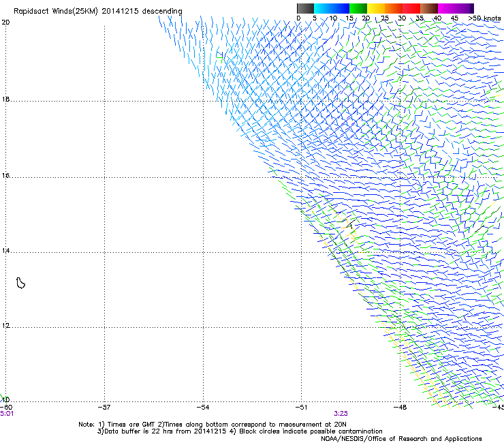Click the note line starting 'Note: 1) Times are GMT'

(x=212, y=425)
